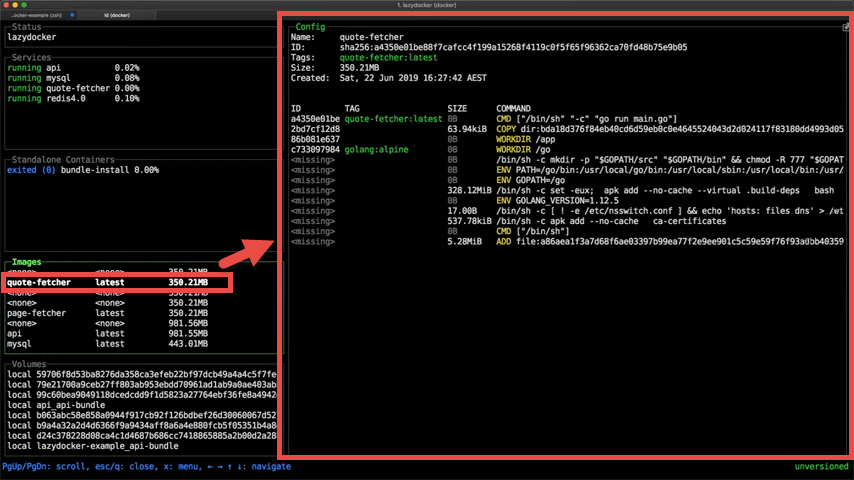Select the running api service
Image resolution: width=854 pixels, height=480 pixels.
[40, 67]
